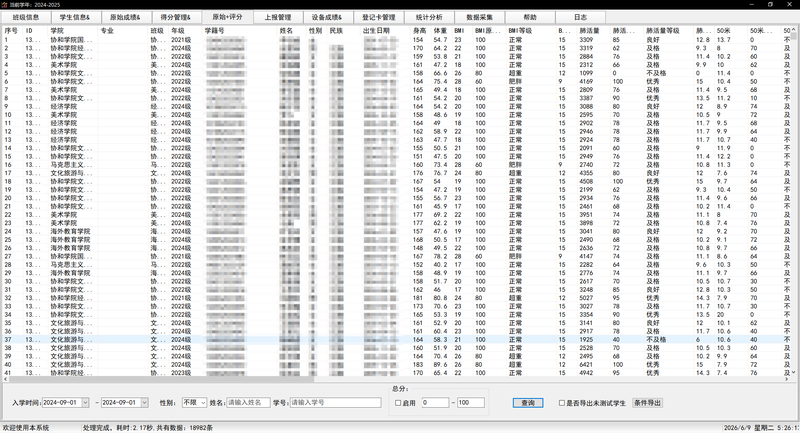800x433 pixels.
Task: Select row 37 文化旅游与… in the table
Action: pyautogui.click(x=395, y=339)
